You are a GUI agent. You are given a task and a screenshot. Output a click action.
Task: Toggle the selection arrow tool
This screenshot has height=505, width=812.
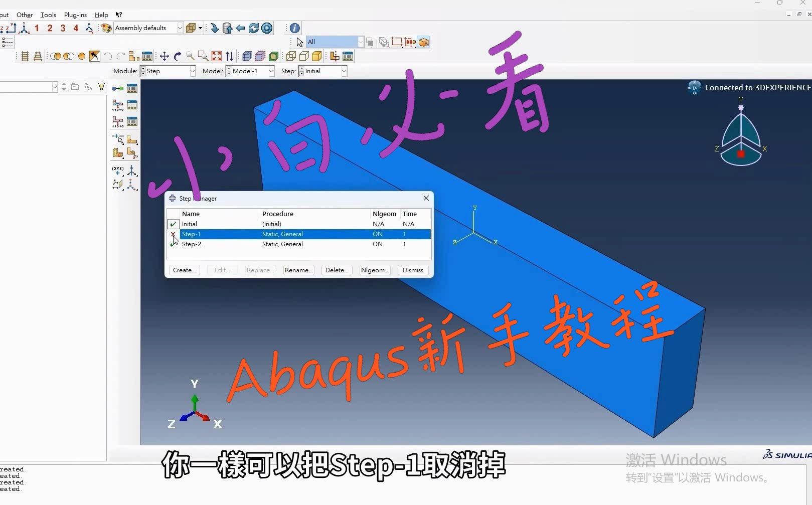[299, 42]
